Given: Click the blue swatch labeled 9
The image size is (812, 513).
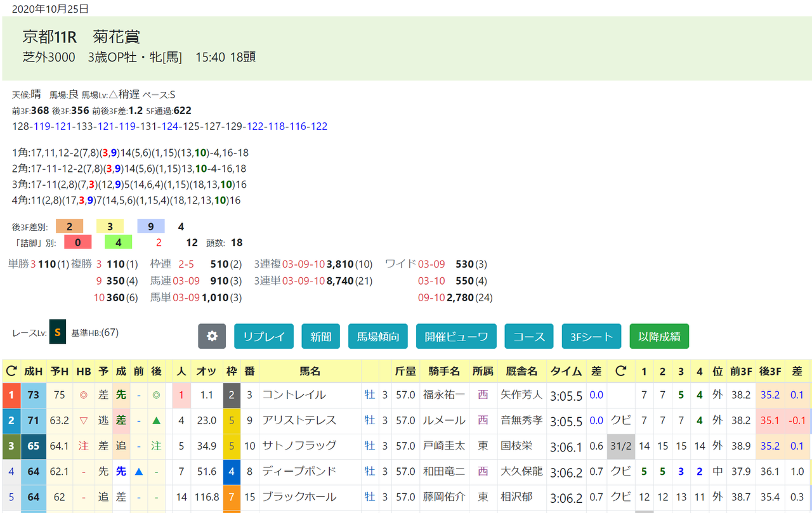Looking at the screenshot, I should [151, 226].
